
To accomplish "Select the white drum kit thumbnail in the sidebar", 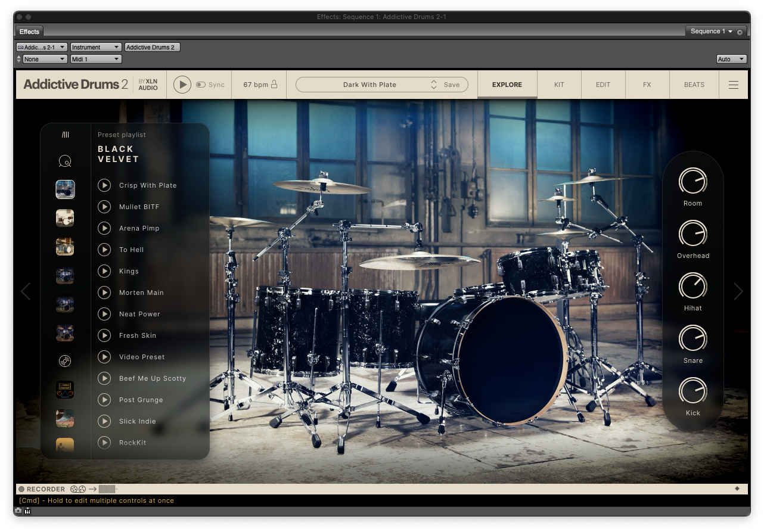I will (x=65, y=218).
